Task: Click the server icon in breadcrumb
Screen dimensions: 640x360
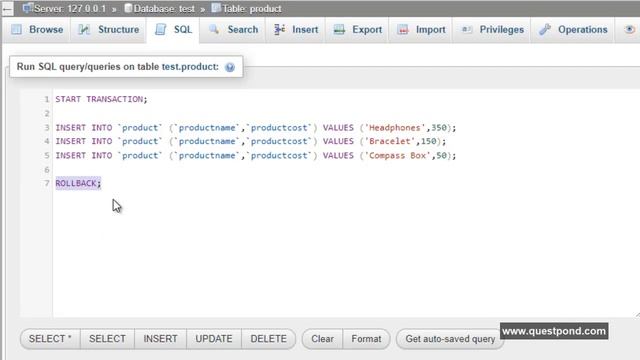Action: coord(28,8)
